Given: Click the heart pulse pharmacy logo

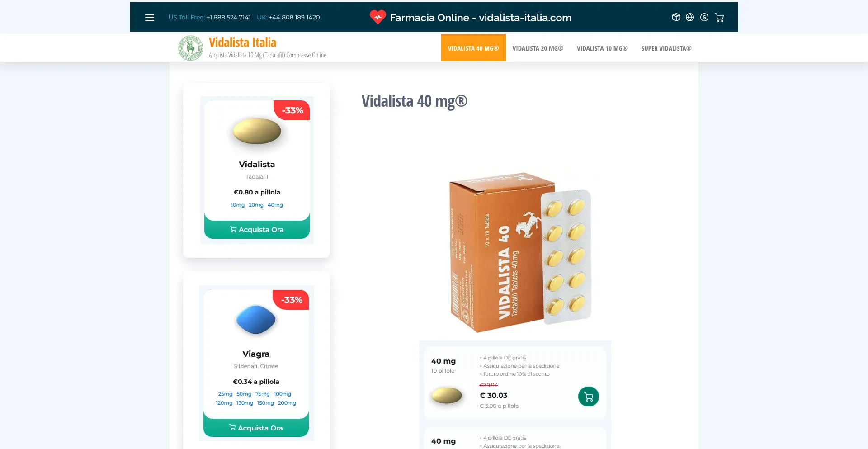Looking at the screenshot, I should tap(377, 17).
